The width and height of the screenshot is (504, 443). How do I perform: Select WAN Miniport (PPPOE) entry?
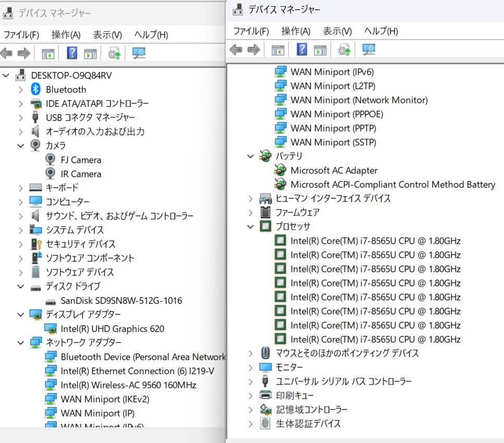337,114
